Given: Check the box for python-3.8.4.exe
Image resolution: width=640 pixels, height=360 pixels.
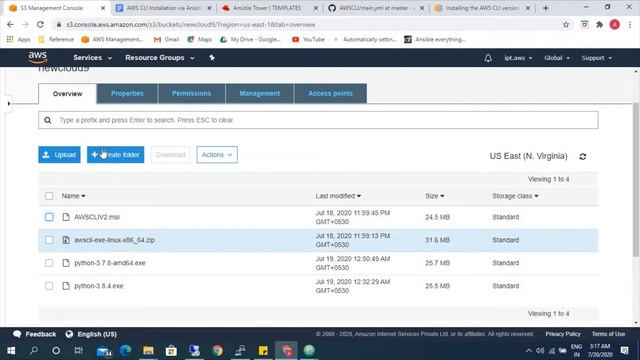Looking at the screenshot, I should click(x=49, y=285).
